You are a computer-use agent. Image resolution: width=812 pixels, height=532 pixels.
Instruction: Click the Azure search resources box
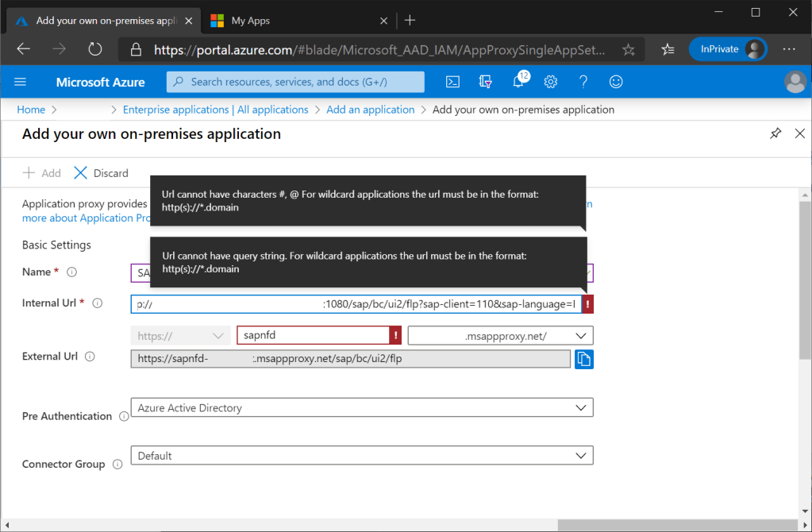[x=295, y=82]
